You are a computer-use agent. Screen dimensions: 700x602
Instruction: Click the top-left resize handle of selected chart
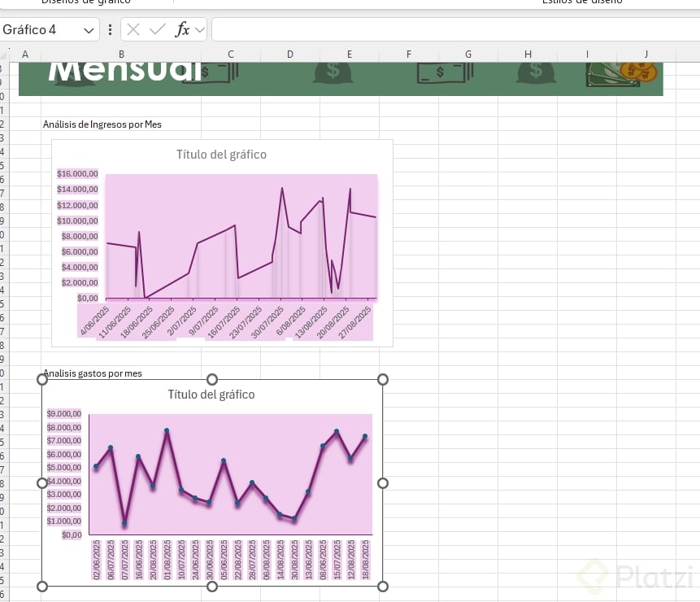tap(42, 380)
